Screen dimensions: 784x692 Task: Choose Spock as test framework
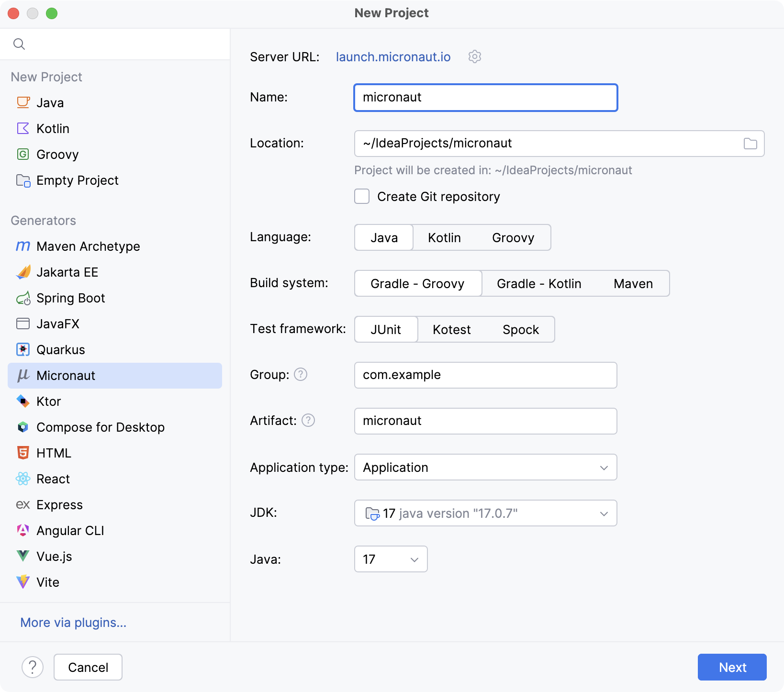[x=520, y=330]
